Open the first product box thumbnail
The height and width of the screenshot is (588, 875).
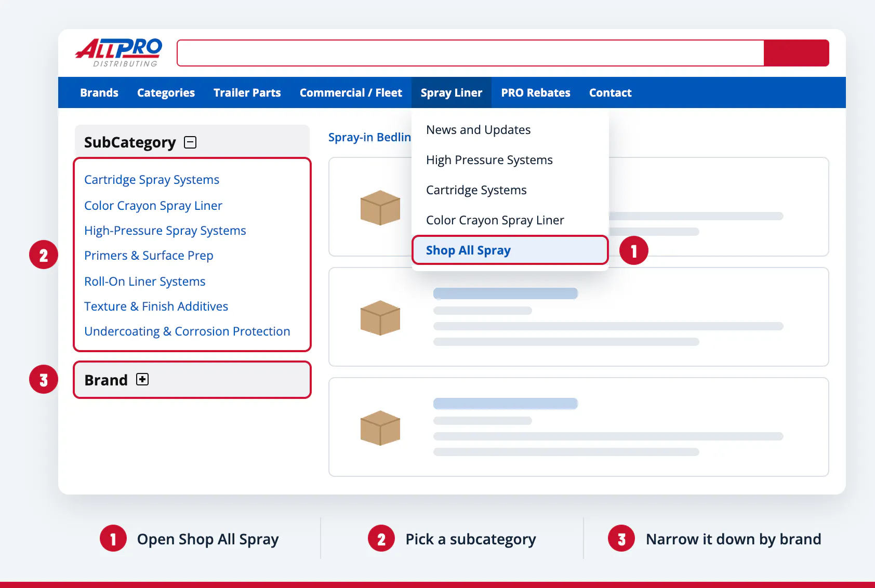point(380,208)
